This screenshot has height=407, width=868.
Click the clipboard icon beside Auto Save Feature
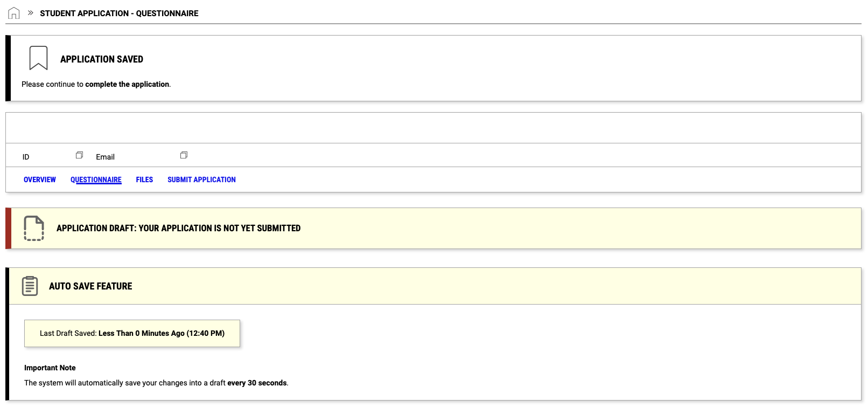30,286
